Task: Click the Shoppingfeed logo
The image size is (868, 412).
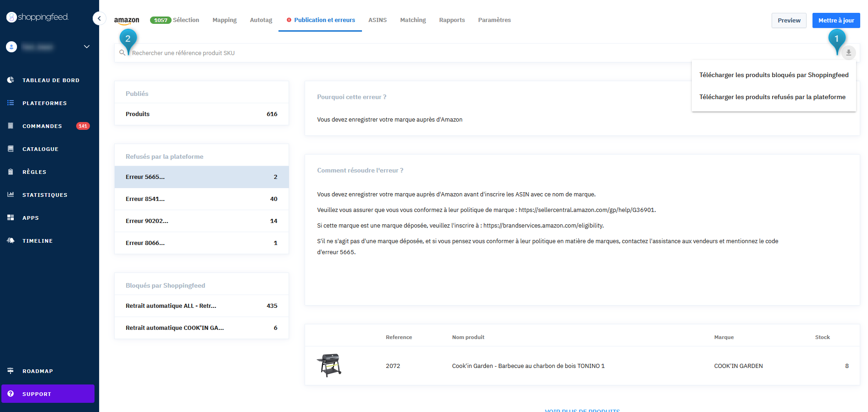Action: [x=37, y=17]
